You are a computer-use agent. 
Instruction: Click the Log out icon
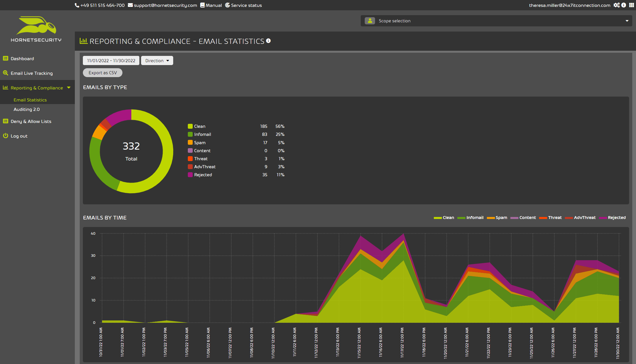6,135
